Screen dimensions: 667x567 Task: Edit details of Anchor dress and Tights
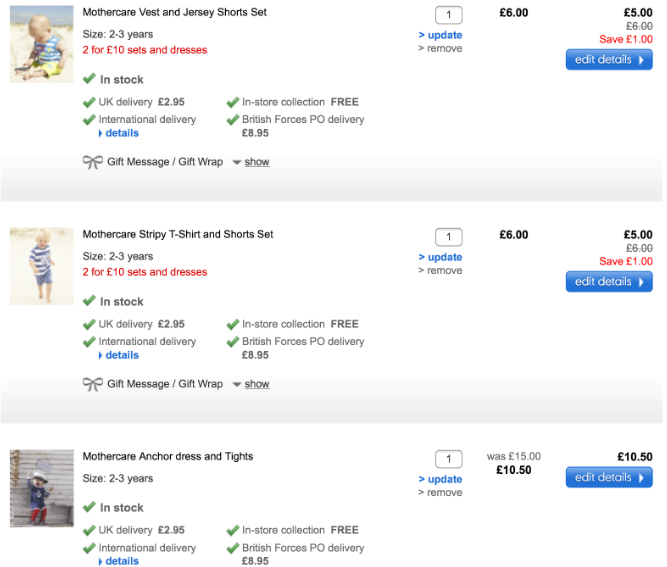pyautogui.click(x=608, y=478)
